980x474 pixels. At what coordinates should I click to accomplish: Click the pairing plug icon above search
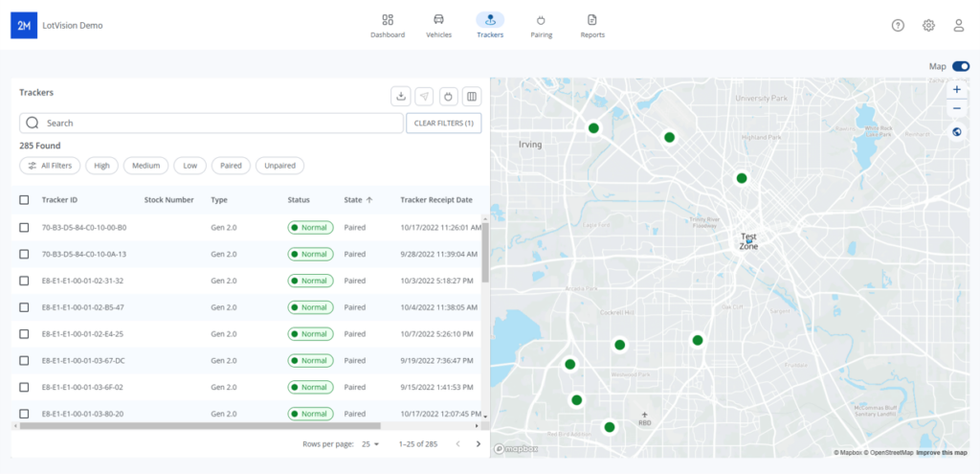(x=448, y=97)
